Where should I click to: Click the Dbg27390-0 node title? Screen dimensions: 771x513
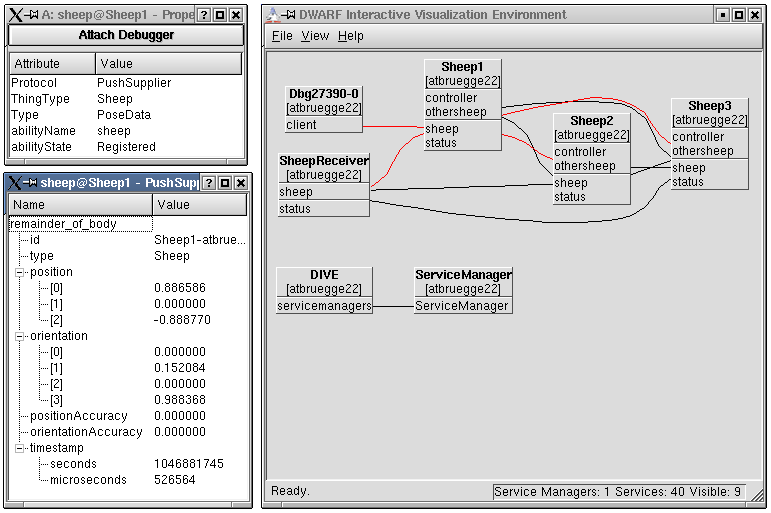coord(324,94)
